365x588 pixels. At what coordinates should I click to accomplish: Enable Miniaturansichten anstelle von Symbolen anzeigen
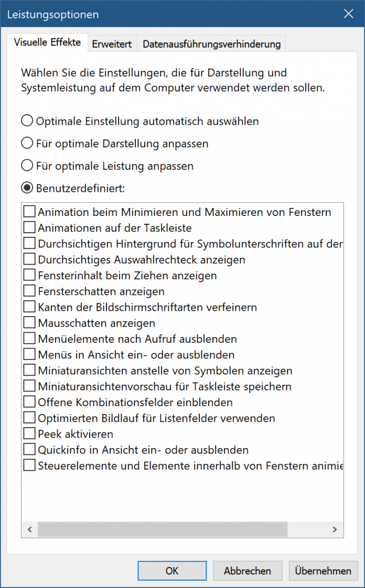point(30,371)
